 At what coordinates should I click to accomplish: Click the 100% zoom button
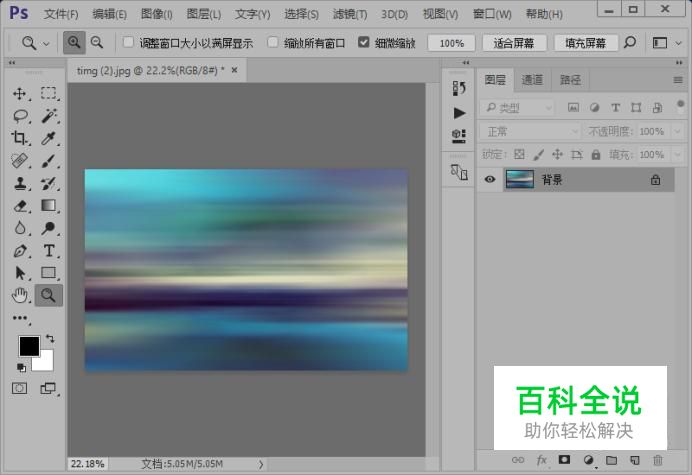(x=451, y=43)
